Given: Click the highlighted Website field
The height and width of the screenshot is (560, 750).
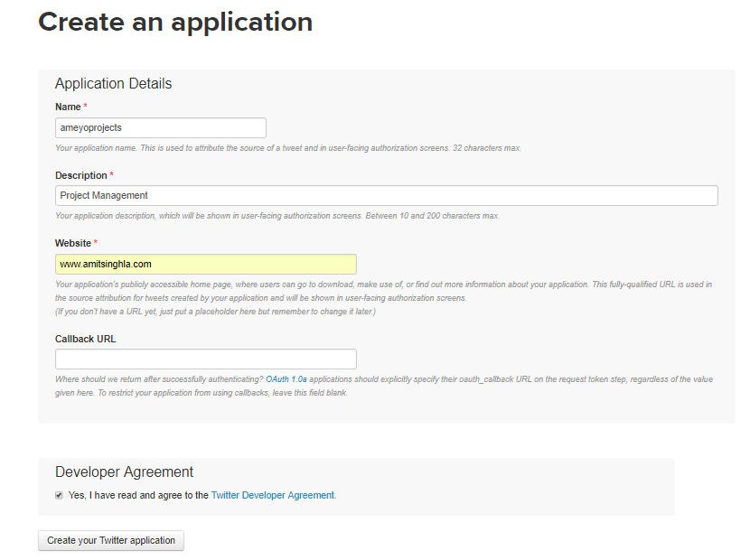Looking at the screenshot, I should tap(204, 264).
